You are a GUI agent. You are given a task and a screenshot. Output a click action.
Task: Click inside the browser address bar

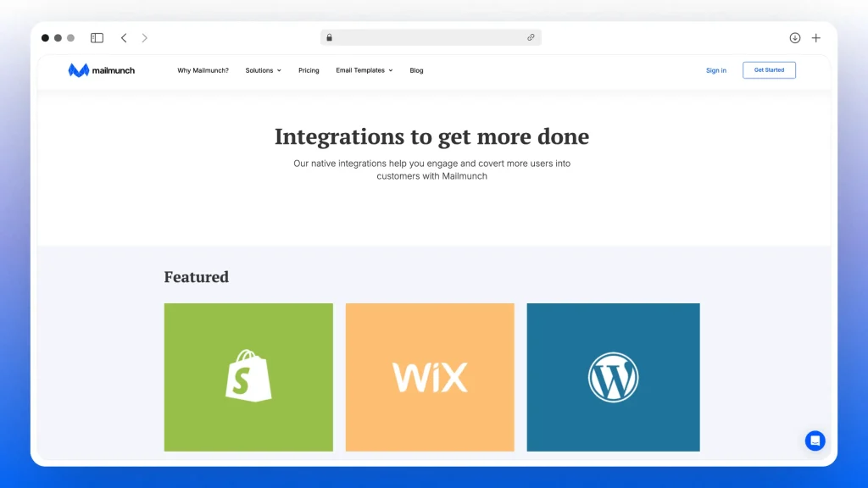click(x=431, y=37)
